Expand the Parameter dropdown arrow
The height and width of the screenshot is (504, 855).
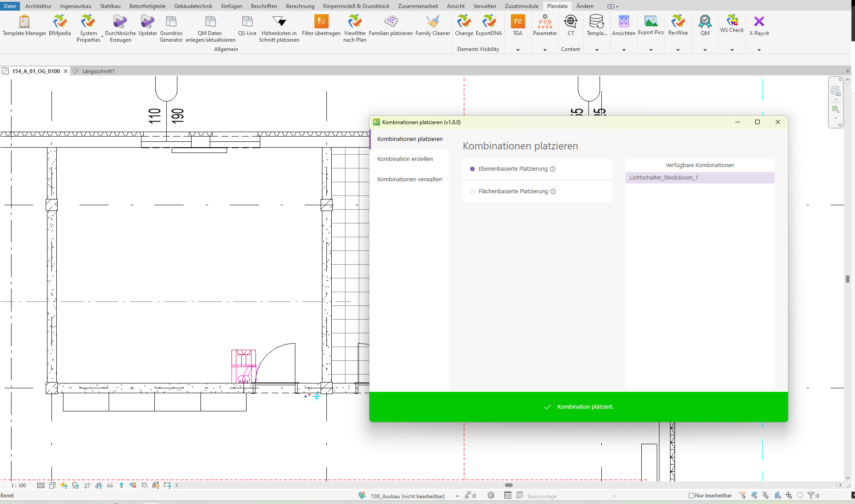click(x=545, y=50)
